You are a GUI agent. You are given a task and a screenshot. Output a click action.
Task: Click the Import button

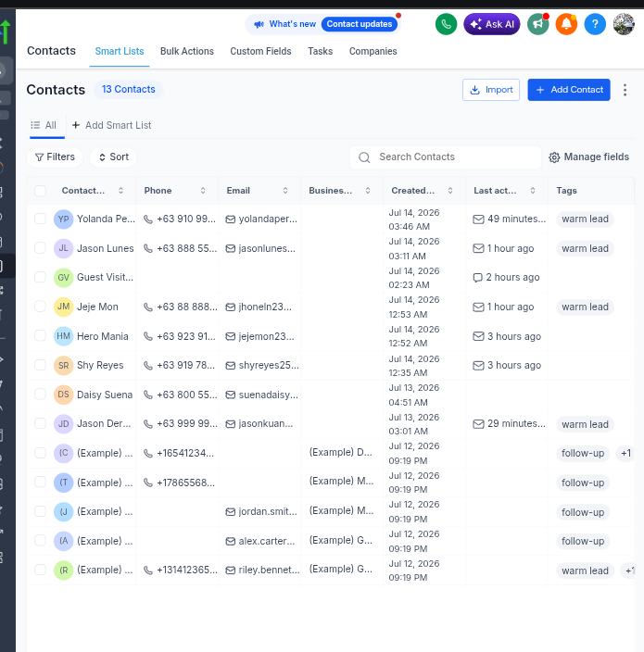tap(491, 90)
